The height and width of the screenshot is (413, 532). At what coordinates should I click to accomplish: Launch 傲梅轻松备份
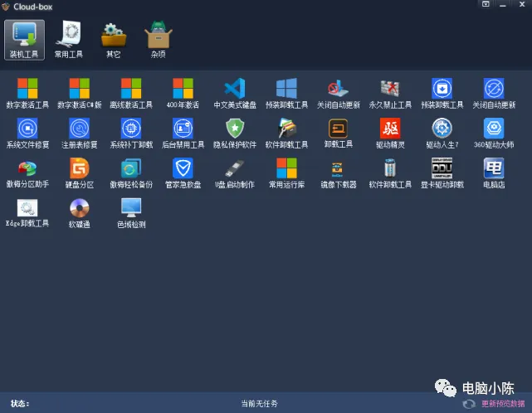(x=131, y=173)
